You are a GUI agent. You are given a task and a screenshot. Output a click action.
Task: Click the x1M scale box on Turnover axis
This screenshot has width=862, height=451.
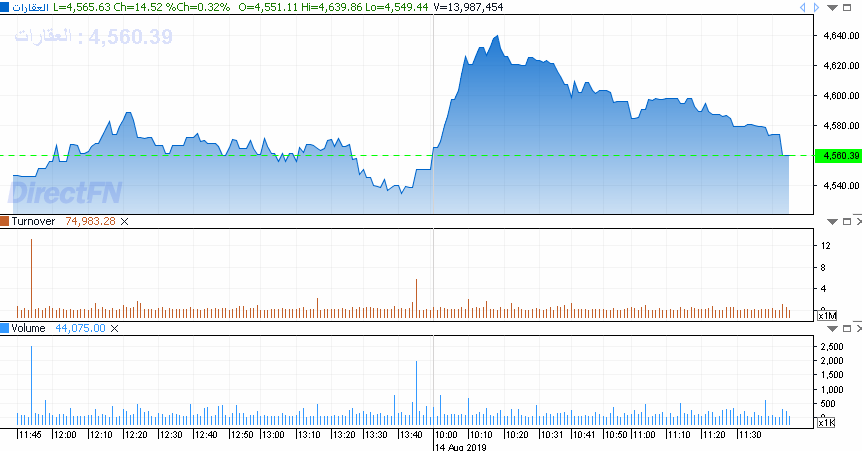tap(826, 315)
